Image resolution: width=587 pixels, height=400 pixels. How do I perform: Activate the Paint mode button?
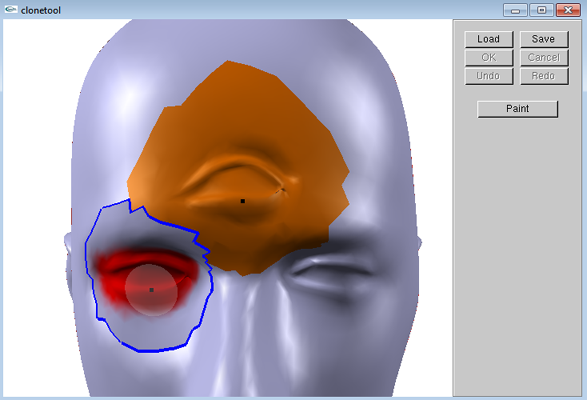click(517, 109)
